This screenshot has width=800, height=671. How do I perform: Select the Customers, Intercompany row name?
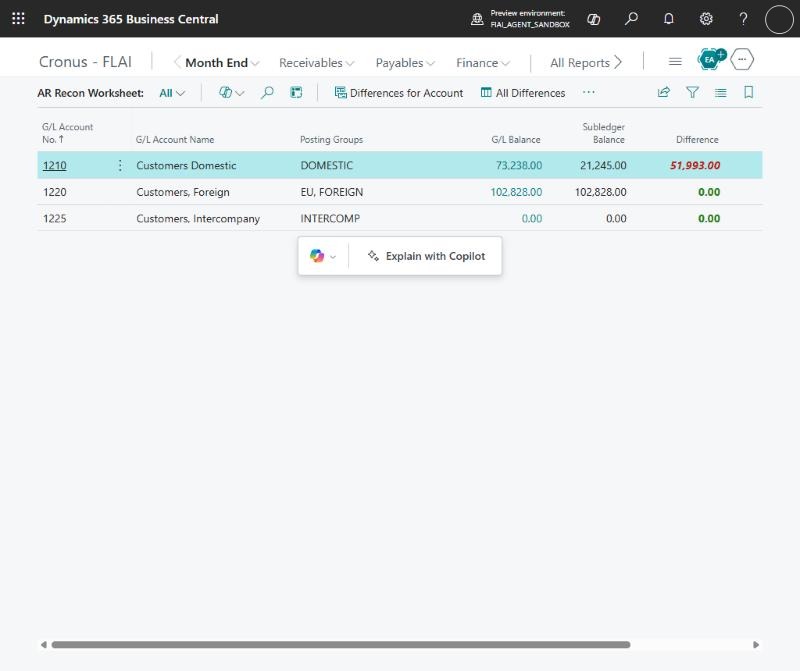click(x=198, y=218)
